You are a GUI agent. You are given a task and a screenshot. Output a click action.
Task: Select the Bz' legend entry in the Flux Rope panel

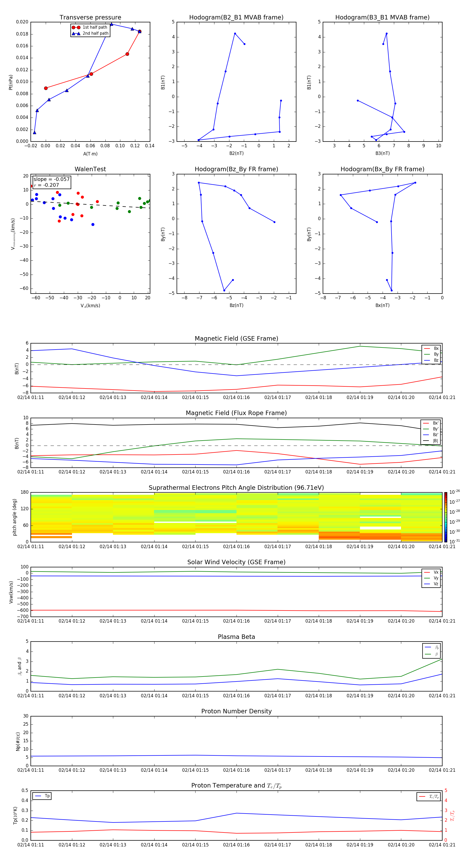pos(431,435)
